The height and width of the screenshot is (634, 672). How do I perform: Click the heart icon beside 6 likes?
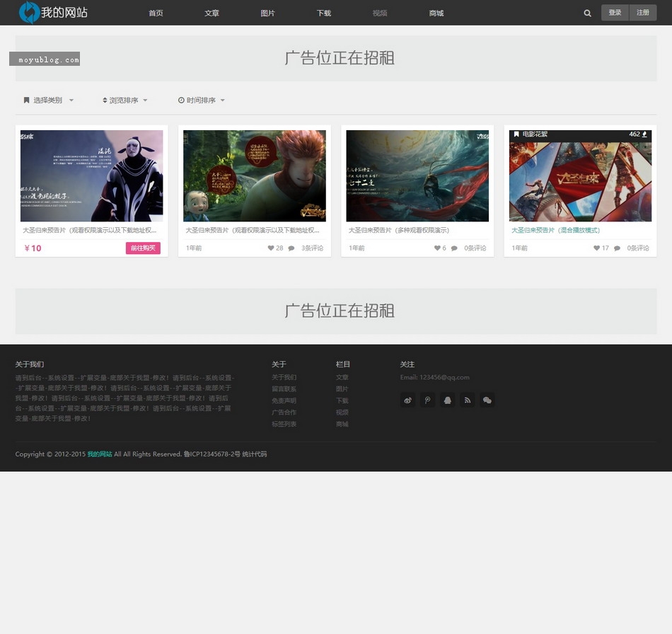pos(437,248)
